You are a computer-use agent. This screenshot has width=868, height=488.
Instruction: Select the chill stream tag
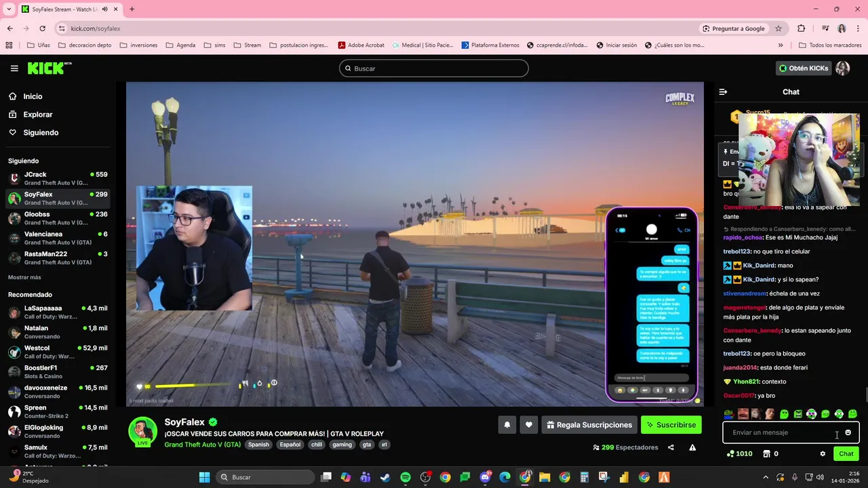pyautogui.click(x=317, y=445)
